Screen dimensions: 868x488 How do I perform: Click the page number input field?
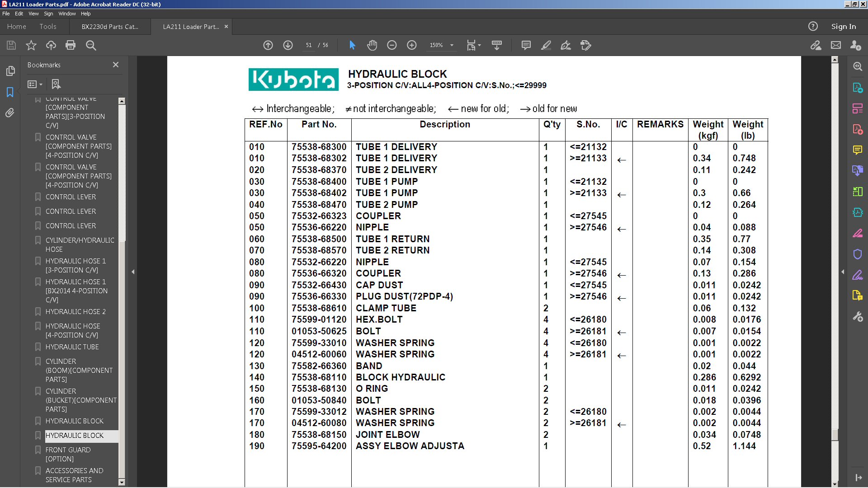point(309,45)
